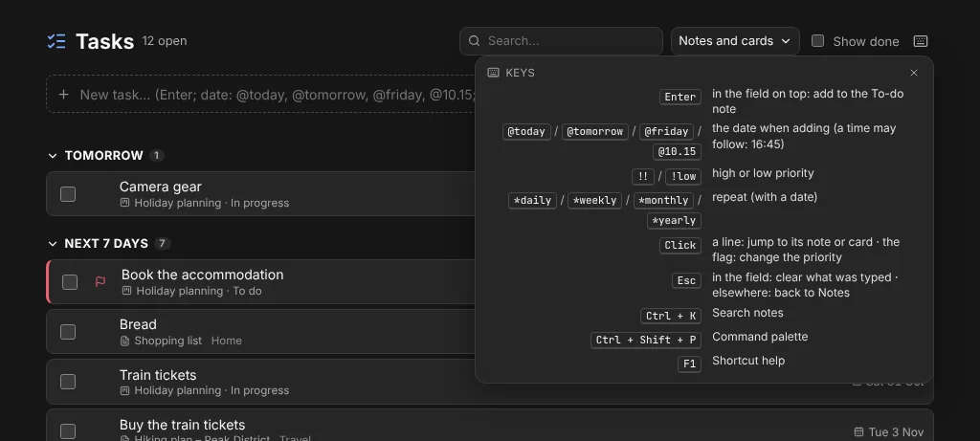
Task: Click the Ctrl + Shift + P key badge
Action: pyautogui.click(x=646, y=341)
